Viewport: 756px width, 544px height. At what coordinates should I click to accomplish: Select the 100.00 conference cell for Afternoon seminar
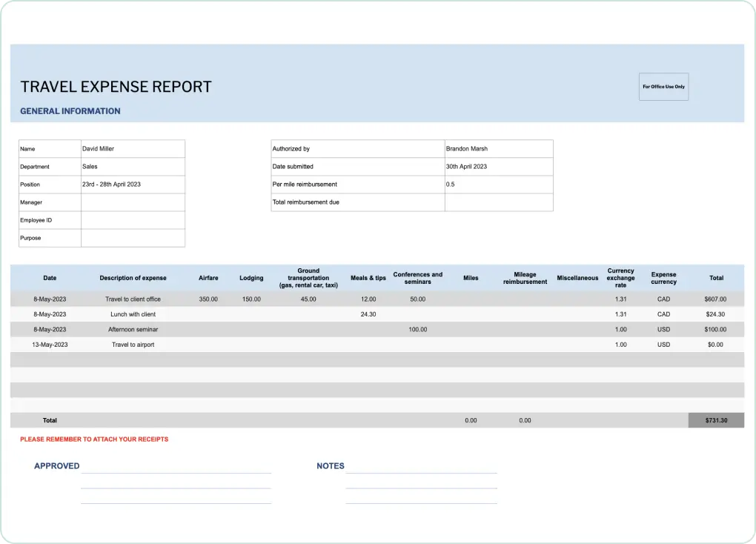point(417,330)
